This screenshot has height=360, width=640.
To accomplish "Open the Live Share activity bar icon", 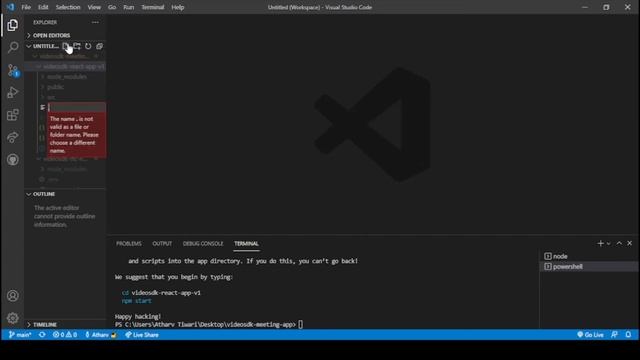I will (13, 137).
